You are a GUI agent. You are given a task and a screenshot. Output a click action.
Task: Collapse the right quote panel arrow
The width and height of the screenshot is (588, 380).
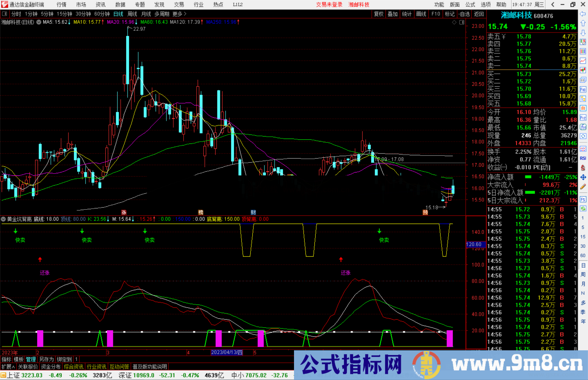coord(552,5)
